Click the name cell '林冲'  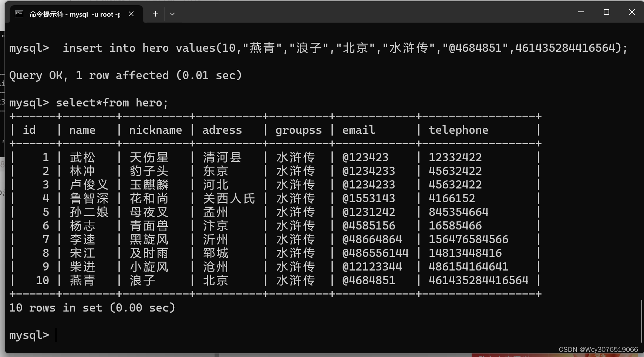[x=82, y=171]
